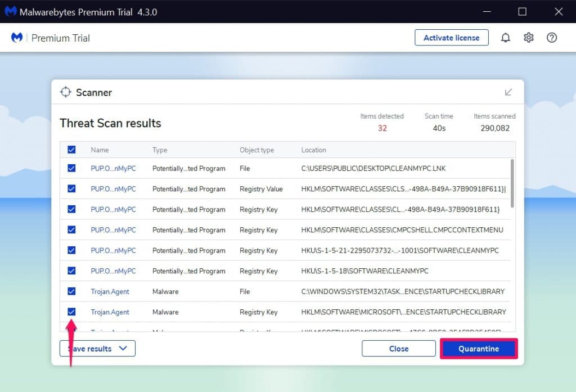Click the Malwarebytes logo beside Premium Trial
Screen dimensions: 576x392
(17, 38)
